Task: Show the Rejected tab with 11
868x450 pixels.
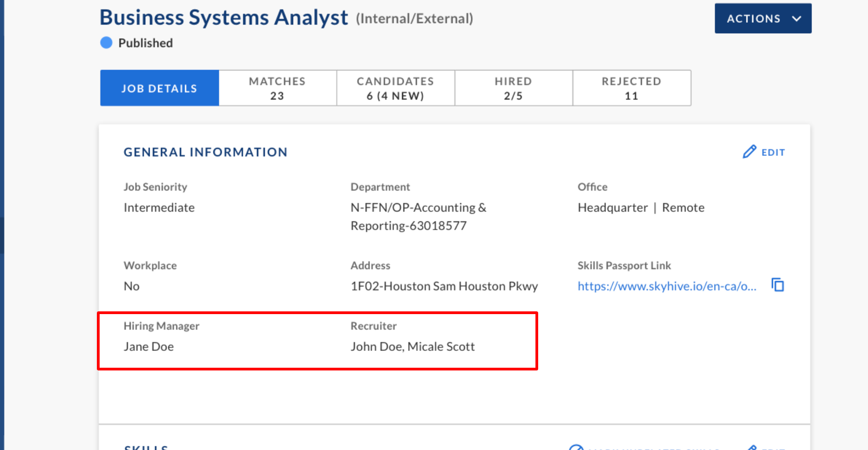Action: tap(631, 88)
